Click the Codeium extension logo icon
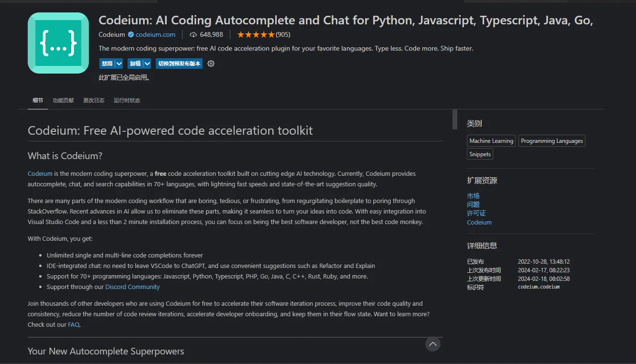636x364 pixels. point(58,43)
